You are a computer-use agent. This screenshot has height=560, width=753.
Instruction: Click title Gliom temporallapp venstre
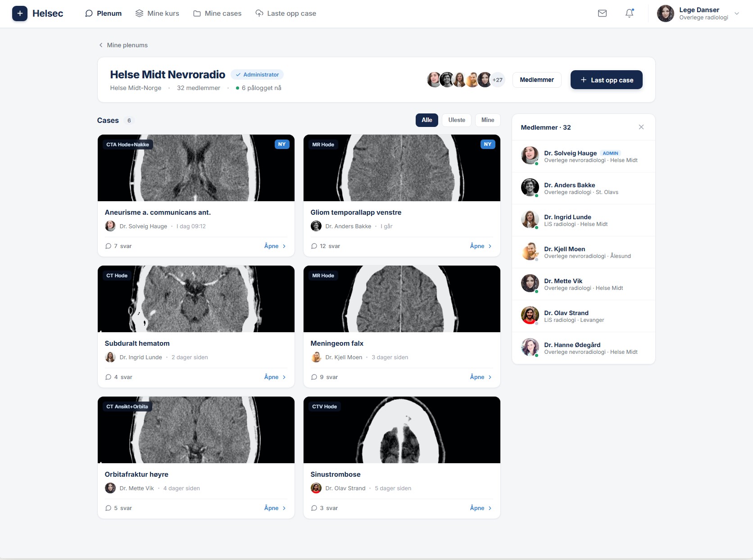tap(356, 212)
